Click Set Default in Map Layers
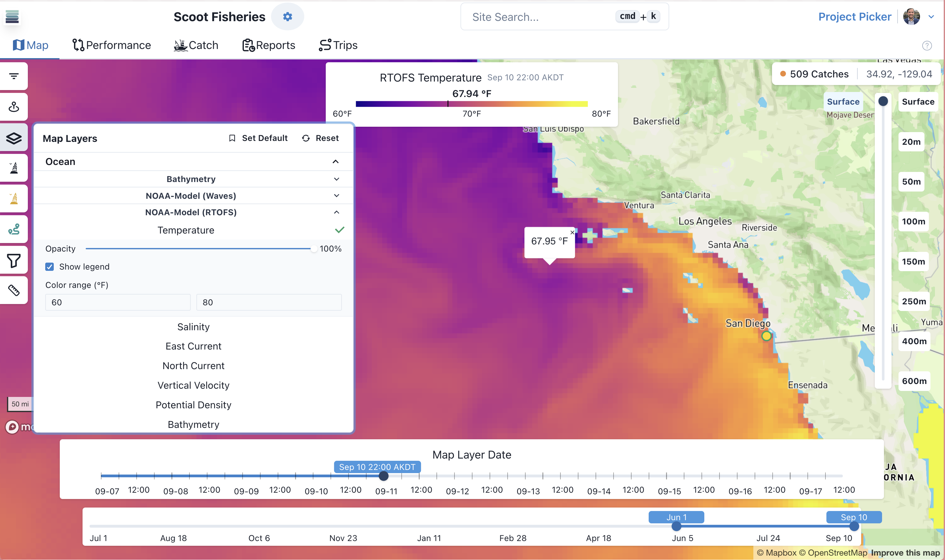The height and width of the screenshot is (560, 945). pos(258,138)
